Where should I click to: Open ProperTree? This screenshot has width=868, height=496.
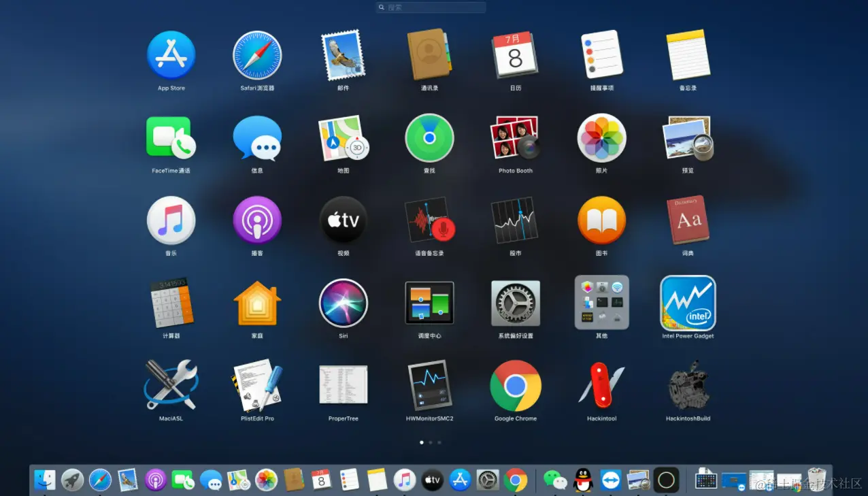[343, 385]
